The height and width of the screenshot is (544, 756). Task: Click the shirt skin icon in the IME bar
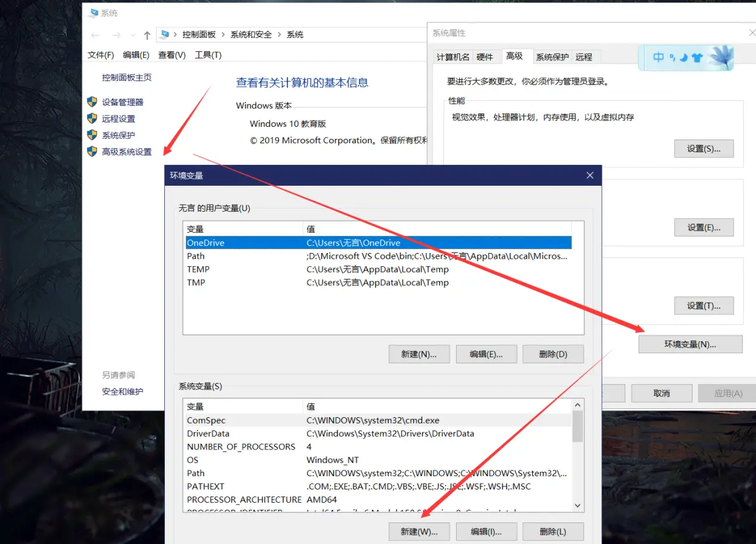696,58
